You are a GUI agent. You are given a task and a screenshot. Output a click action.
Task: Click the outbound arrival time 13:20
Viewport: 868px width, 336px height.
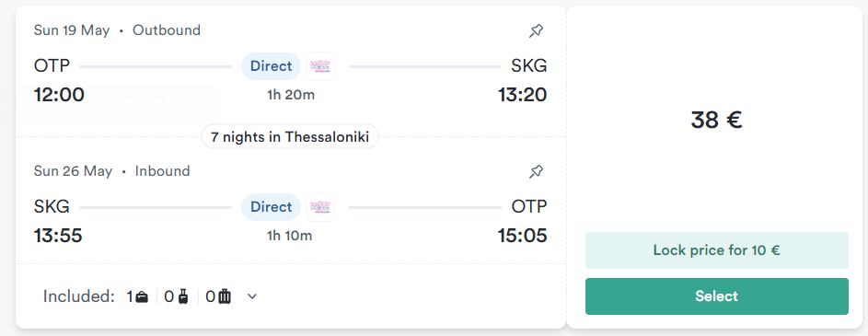point(523,95)
